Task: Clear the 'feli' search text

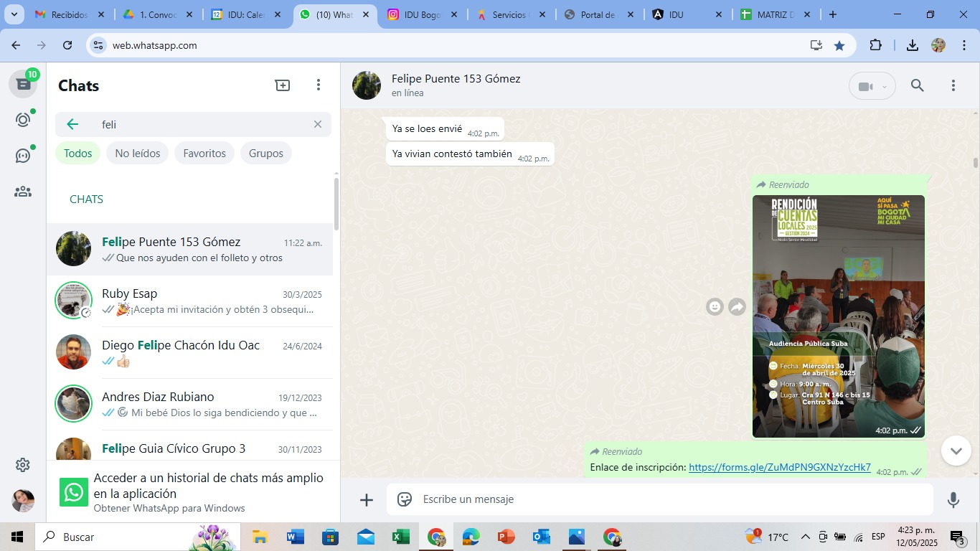Action: point(318,124)
